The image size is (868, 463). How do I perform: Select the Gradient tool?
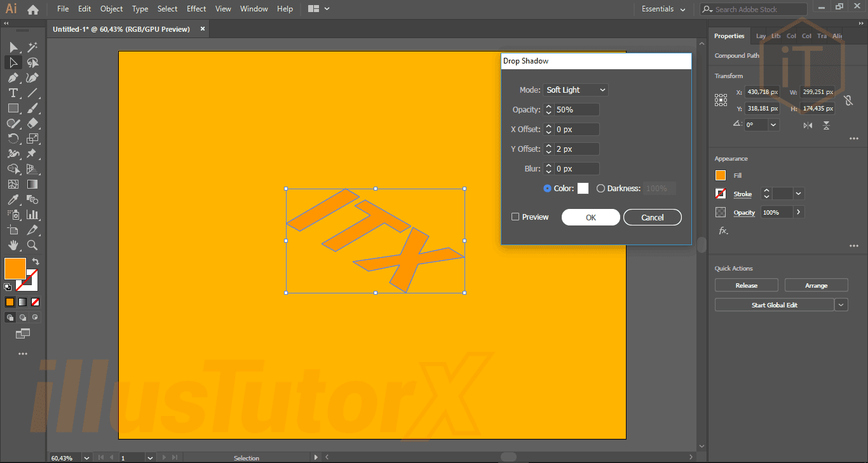[32, 184]
